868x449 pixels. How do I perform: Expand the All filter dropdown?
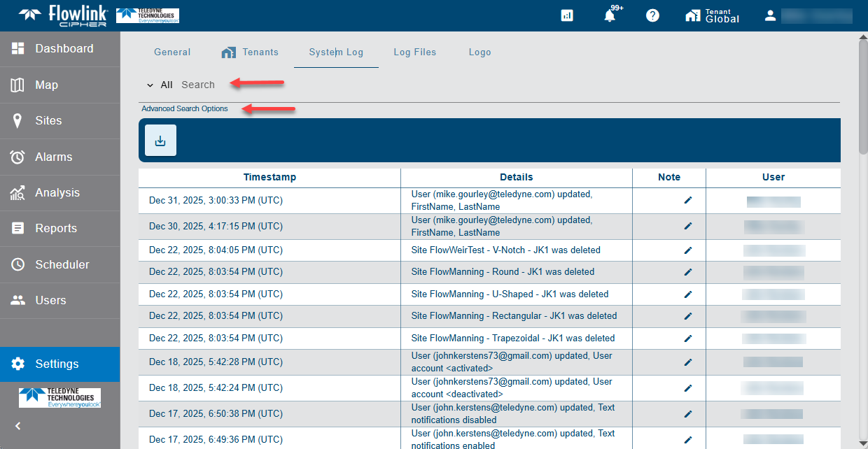[x=160, y=85]
